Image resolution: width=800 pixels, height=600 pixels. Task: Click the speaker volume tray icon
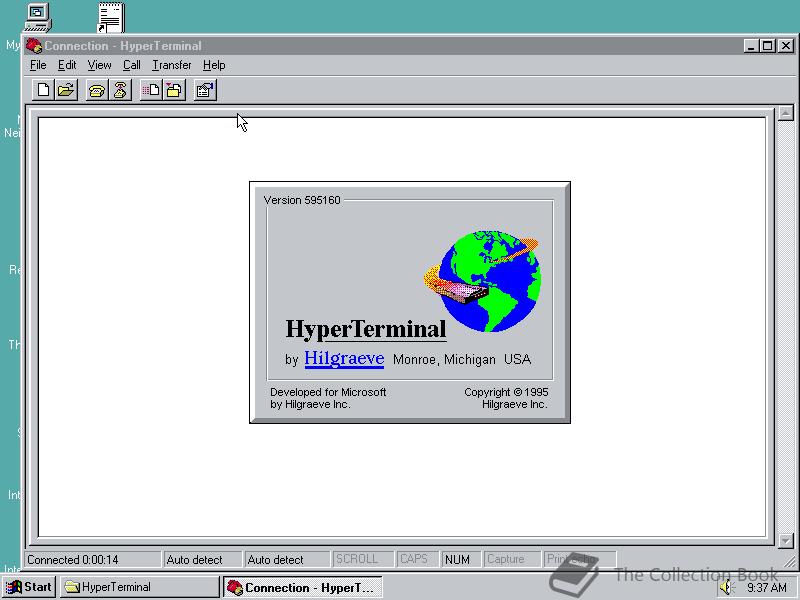coord(726,588)
